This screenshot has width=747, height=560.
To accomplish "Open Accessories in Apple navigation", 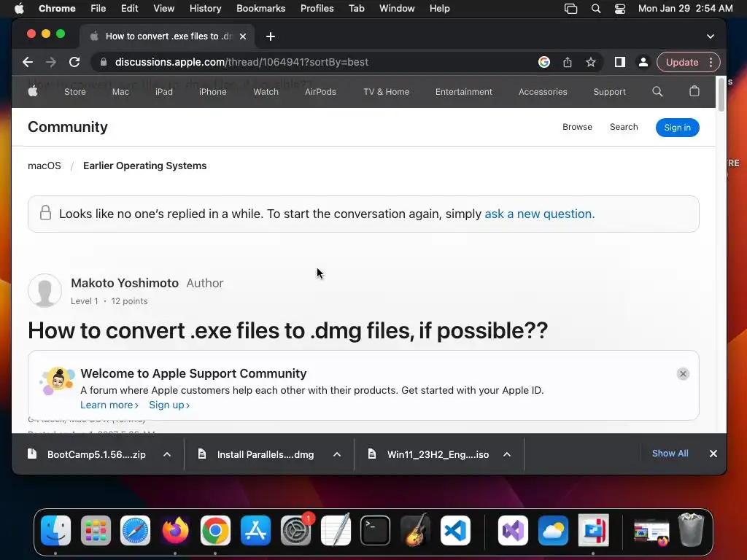I will pyautogui.click(x=543, y=91).
